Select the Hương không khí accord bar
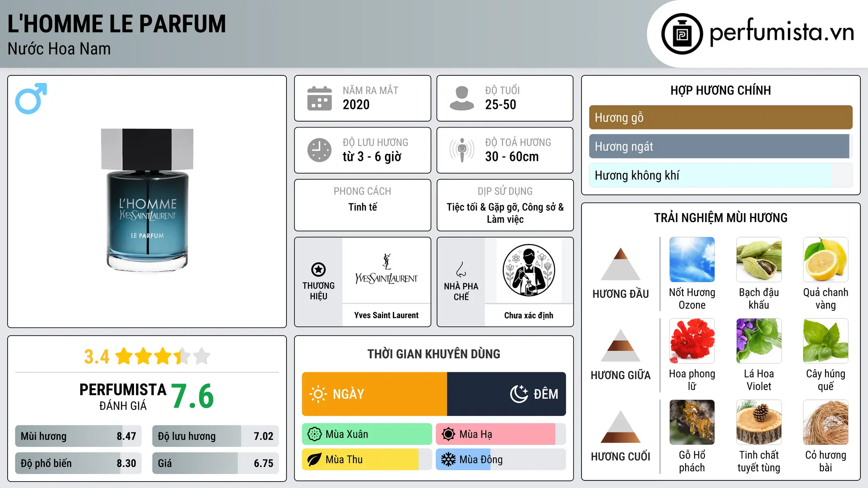Image resolution: width=868 pixels, height=488 pixels. coord(721,175)
